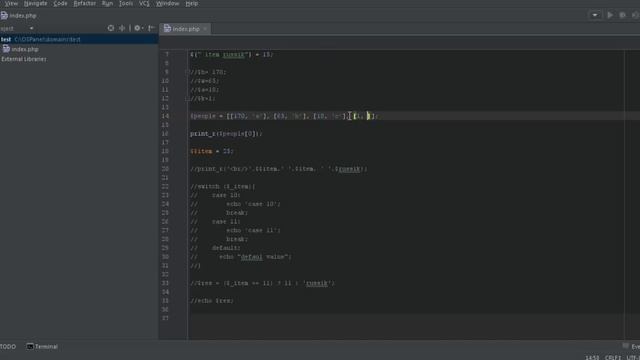This screenshot has height=360, width=640.
Task: Open Project panel settings gear
Action: click(138, 28)
